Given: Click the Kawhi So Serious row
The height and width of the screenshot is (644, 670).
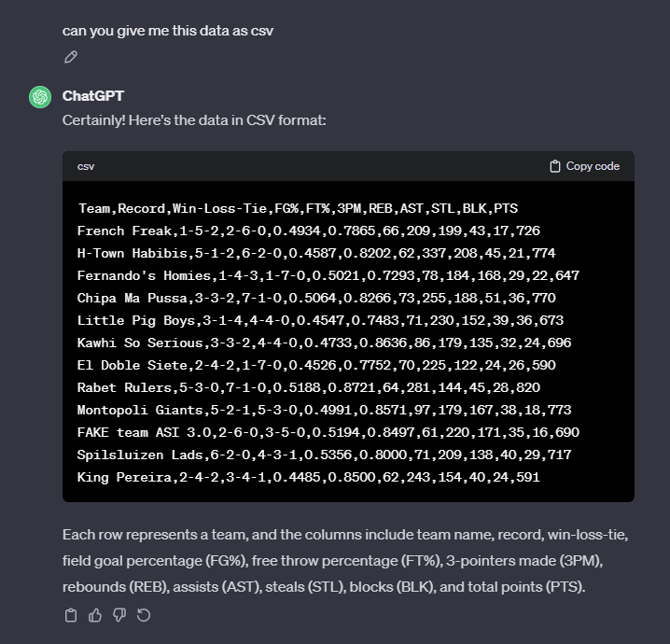Looking at the screenshot, I should 324,343.
